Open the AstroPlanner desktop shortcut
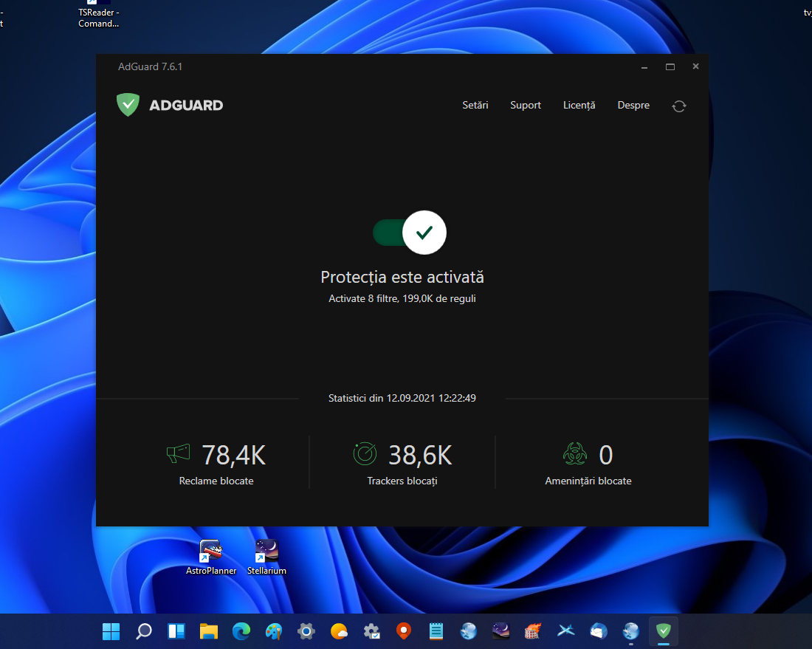 click(211, 557)
